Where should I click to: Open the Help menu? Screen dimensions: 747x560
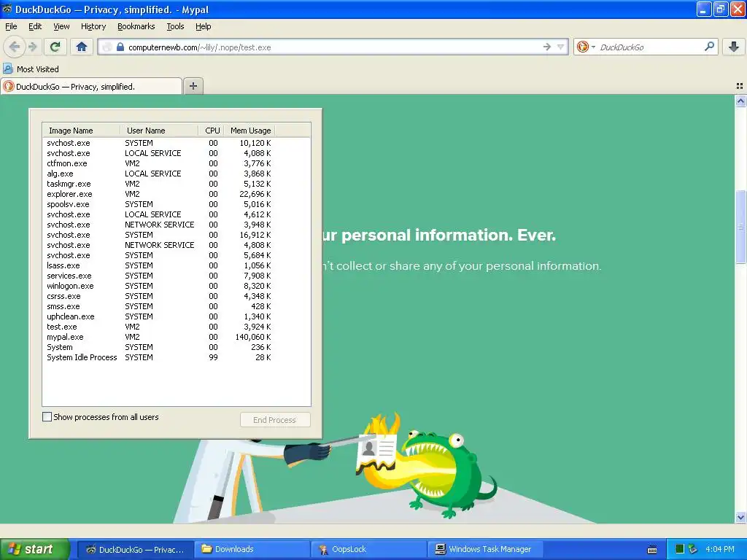204,26
